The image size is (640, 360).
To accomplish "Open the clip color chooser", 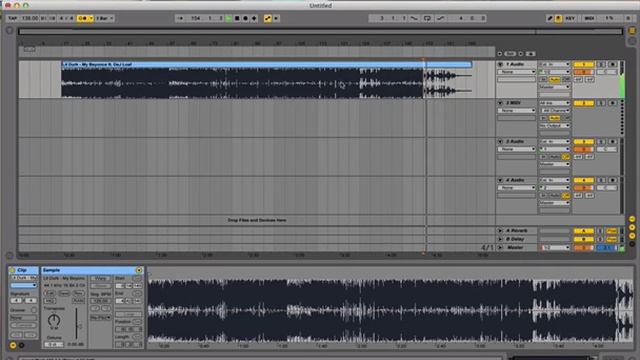I will [x=23, y=285].
